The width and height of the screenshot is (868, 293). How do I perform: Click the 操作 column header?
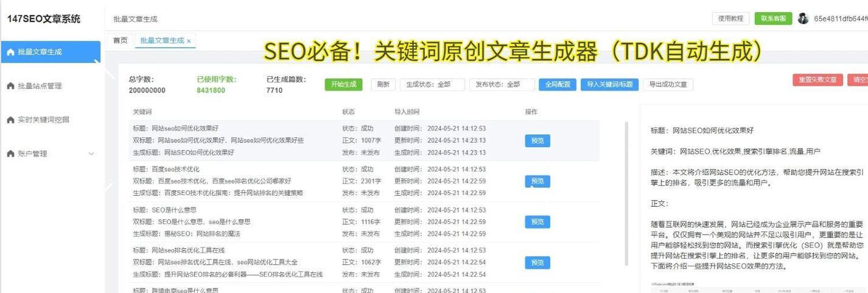pyautogui.click(x=531, y=112)
